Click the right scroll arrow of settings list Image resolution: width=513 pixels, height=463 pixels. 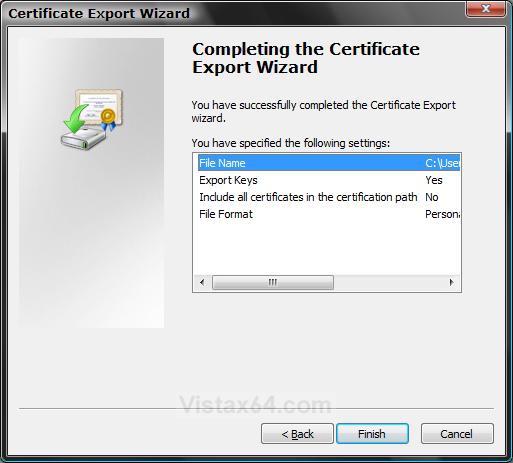pos(452,282)
